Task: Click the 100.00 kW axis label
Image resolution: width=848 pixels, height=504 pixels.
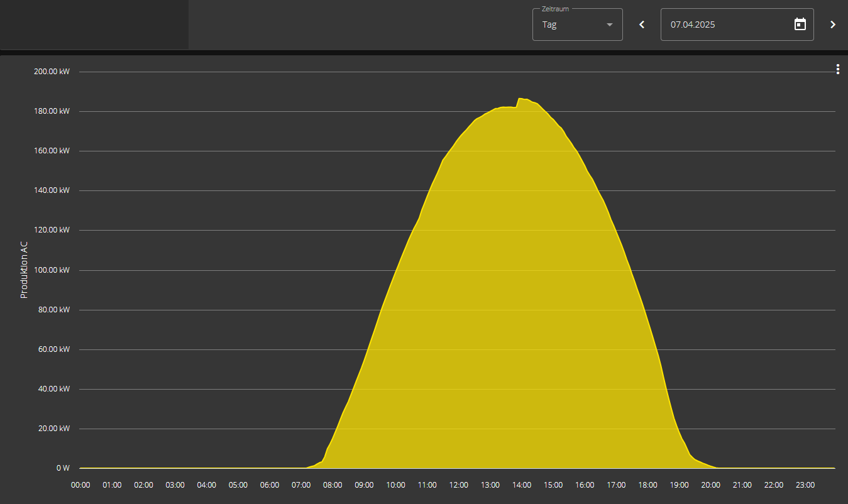Action: click(52, 270)
